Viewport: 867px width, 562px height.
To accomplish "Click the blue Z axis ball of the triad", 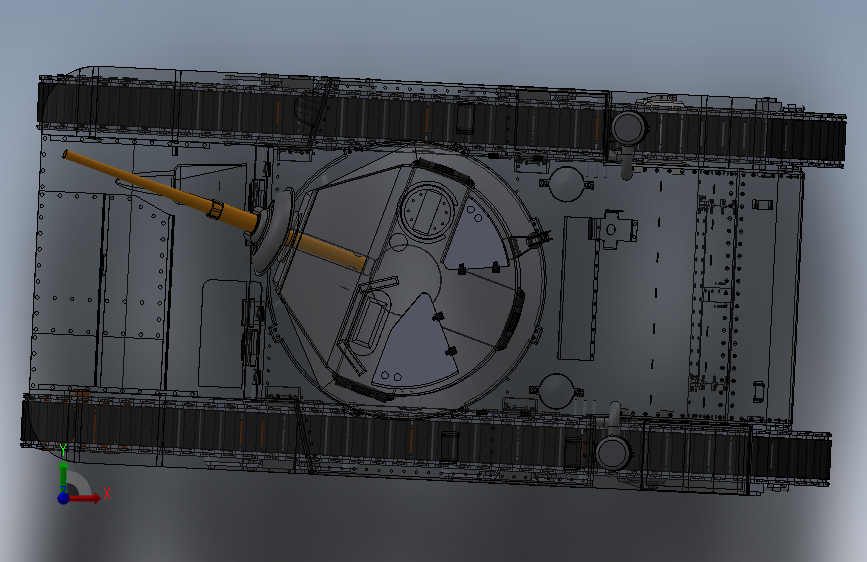I will [64, 498].
